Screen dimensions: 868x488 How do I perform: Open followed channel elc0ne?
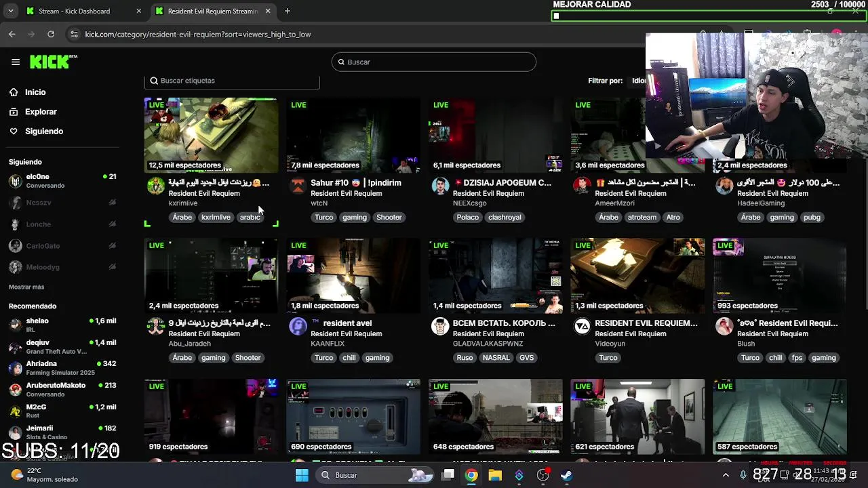tap(62, 181)
